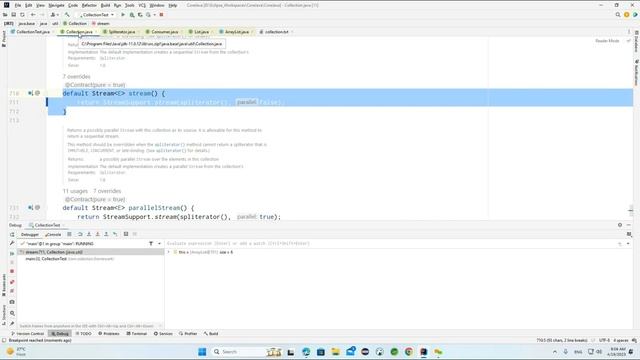Viewport: 640px width, 360px height.
Task: Open the Services tool window
Action: pyautogui.click(x=163, y=334)
